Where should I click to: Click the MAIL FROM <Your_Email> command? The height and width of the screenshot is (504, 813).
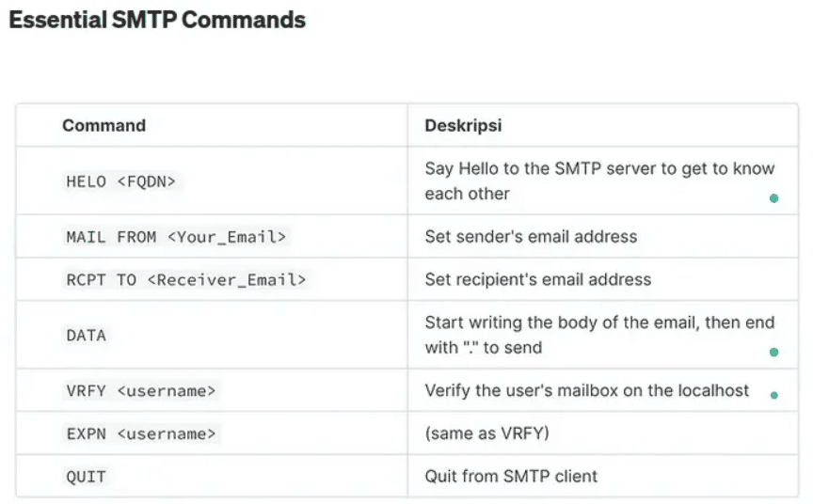tap(176, 237)
